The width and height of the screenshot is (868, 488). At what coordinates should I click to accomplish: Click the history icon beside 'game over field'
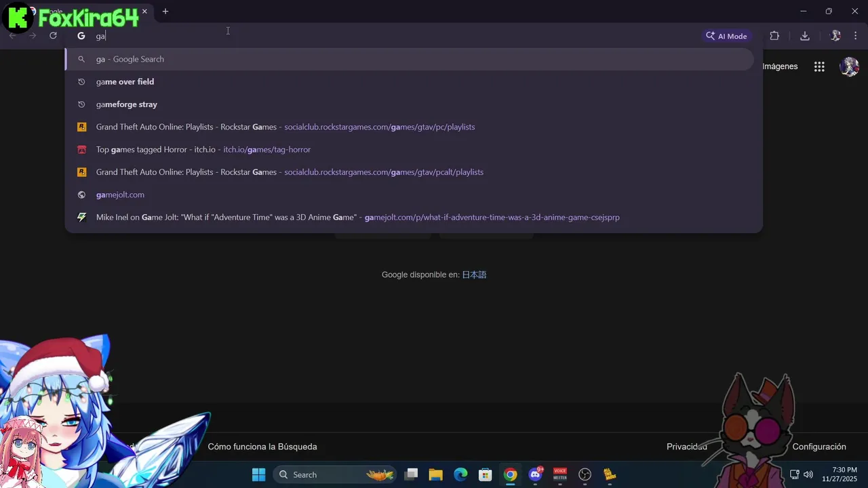pyautogui.click(x=81, y=82)
